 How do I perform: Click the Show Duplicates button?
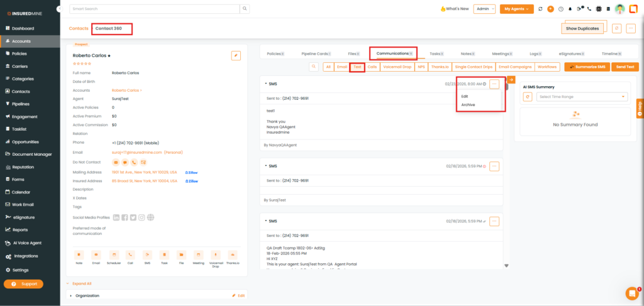582,28
